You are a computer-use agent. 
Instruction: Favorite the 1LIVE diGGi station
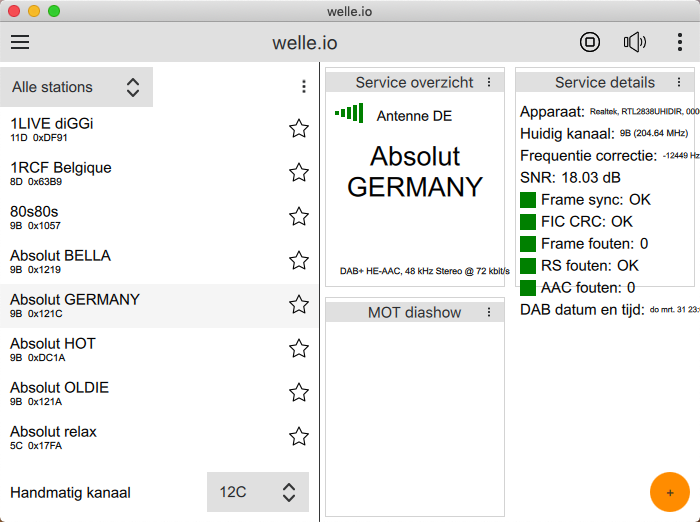(x=299, y=129)
